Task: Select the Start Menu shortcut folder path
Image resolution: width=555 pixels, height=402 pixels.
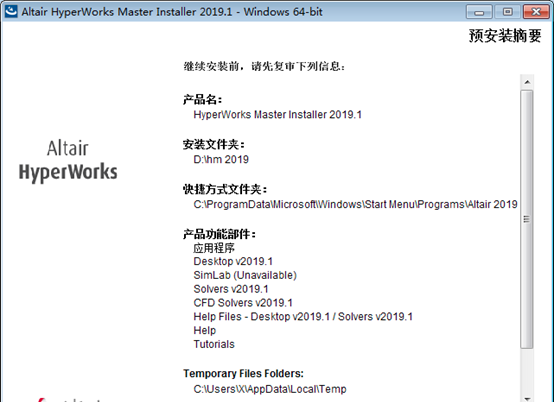Action: (x=355, y=204)
